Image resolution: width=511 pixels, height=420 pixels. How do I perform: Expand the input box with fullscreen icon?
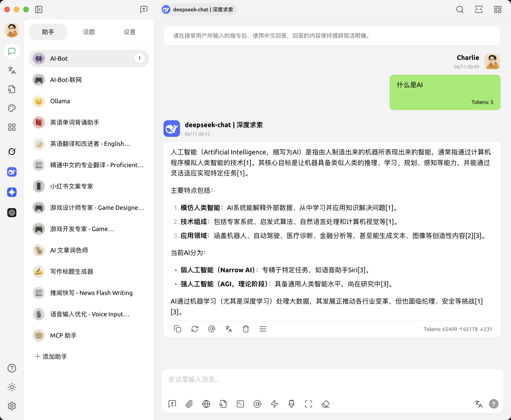(308, 404)
